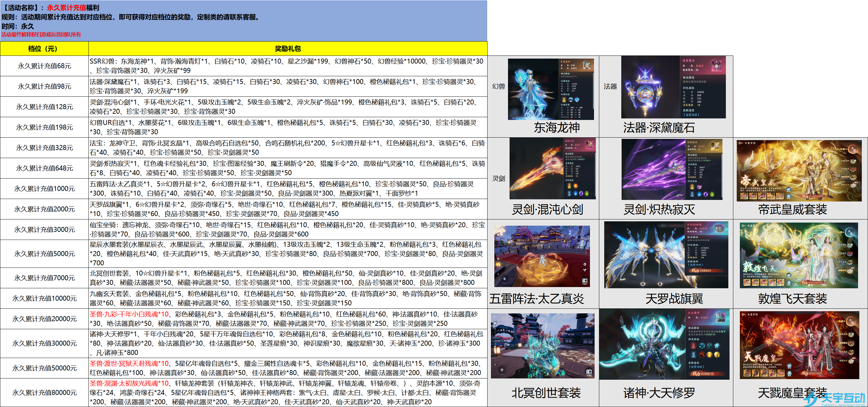Click the 北冥创世套装 caption text
The image size is (868, 407).
tap(546, 393)
